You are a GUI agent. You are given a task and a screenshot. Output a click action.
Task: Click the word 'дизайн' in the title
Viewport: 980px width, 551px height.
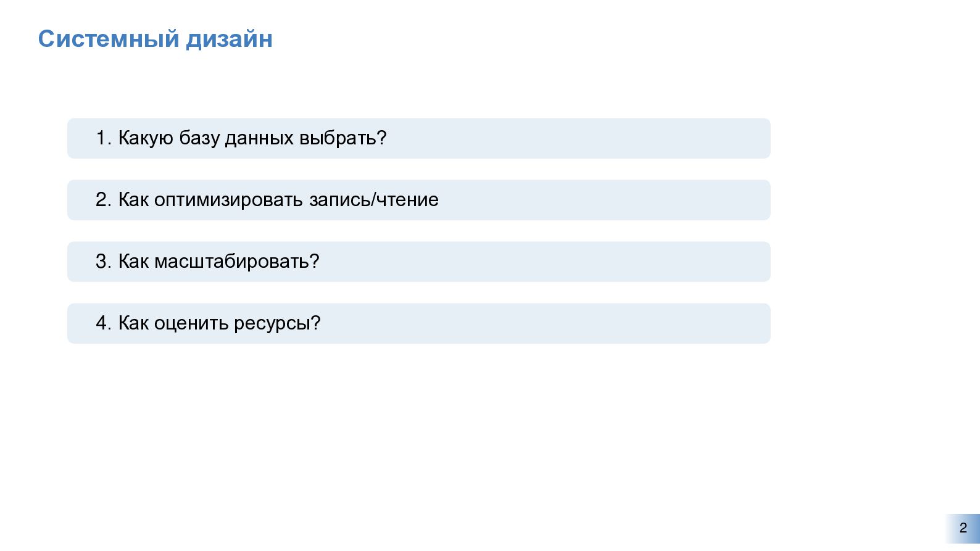[x=230, y=39]
